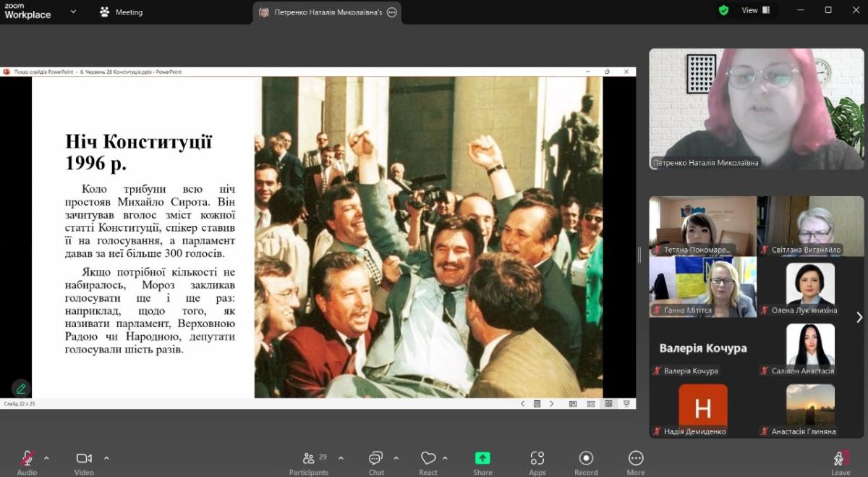This screenshot has height=477, width=868.
Task: Expand the Zoom Workplace dropdown chevron
Action: (73, 12)
